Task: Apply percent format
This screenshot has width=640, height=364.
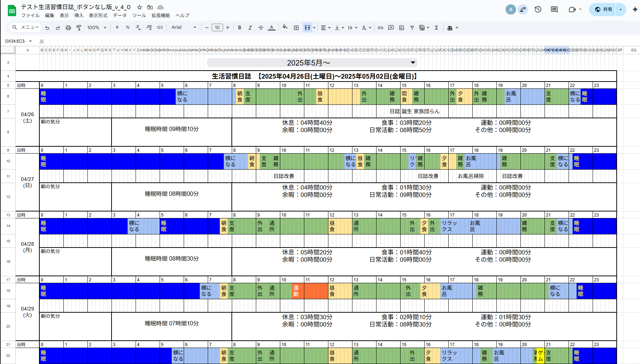Action: (128, 28)
